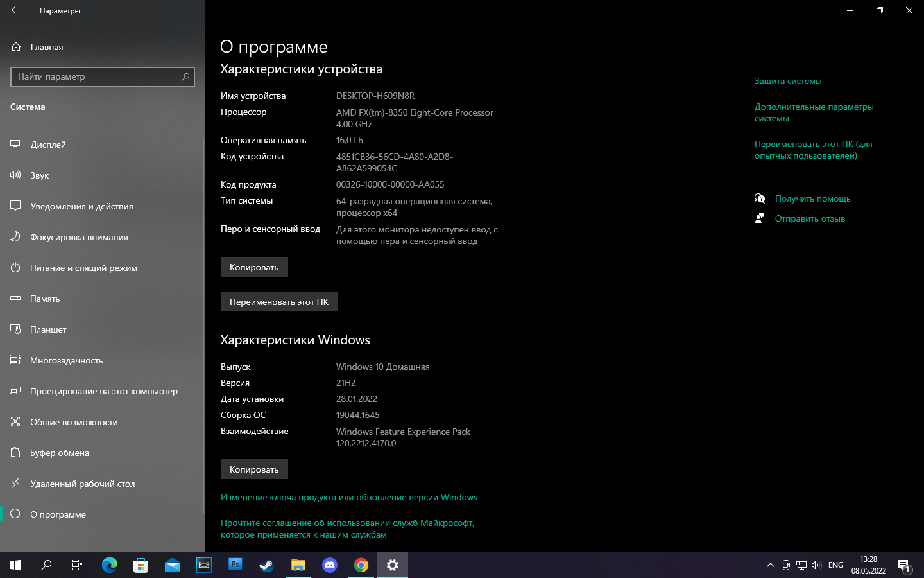This screenshot has height=578, width=924.
Task: Click the Получить помощь chat icon
Action: tap(760, 198)
